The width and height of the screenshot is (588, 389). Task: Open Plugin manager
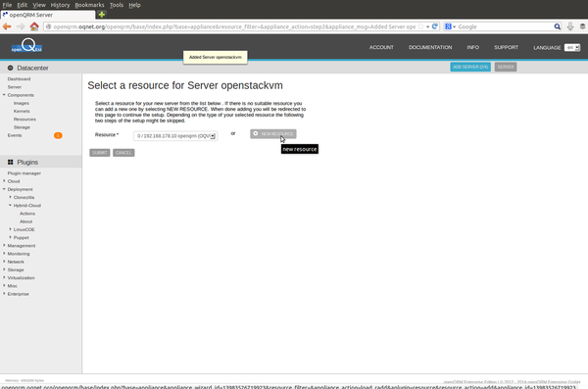coord(24,173)
